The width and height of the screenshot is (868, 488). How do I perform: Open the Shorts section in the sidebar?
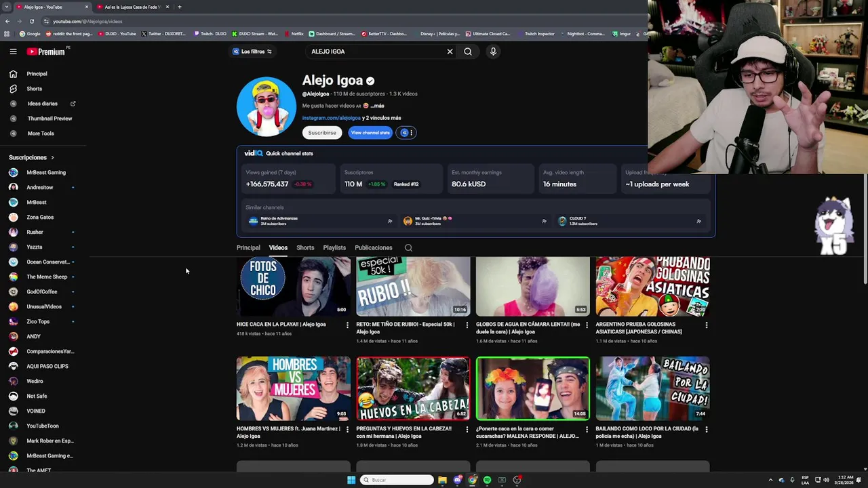point(34,89)
